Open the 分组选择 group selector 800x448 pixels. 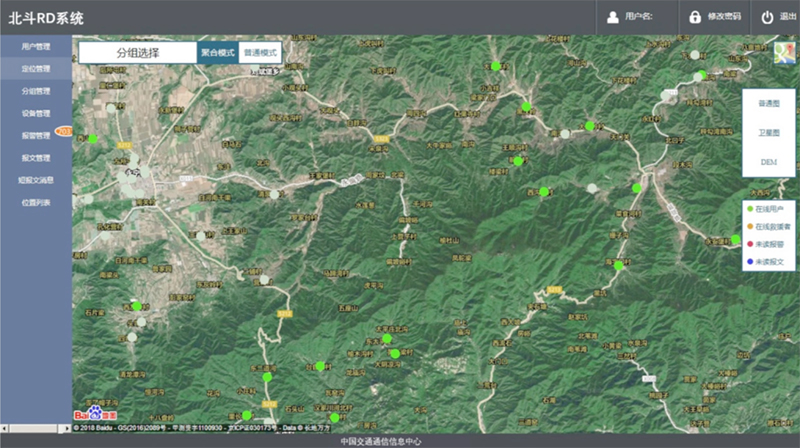138,52
